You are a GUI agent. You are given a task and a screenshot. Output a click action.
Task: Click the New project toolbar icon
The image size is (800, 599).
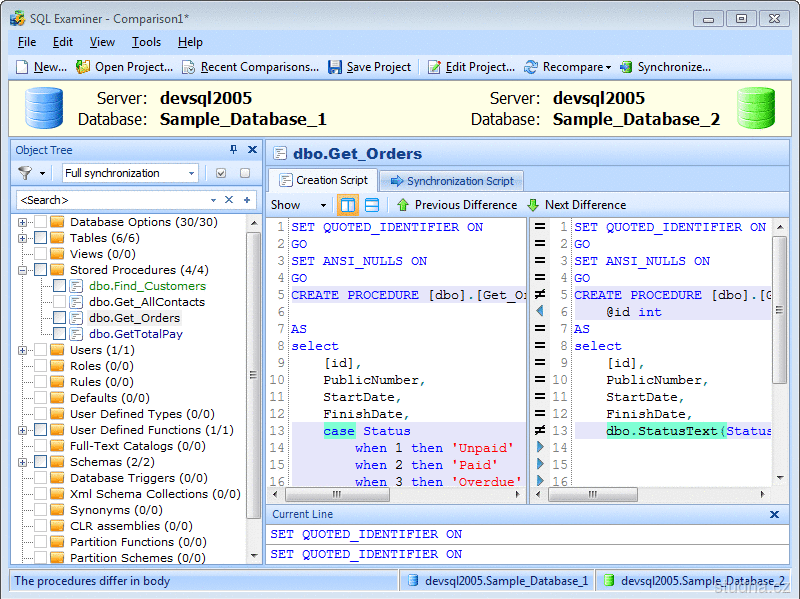[x=22, y=67]
